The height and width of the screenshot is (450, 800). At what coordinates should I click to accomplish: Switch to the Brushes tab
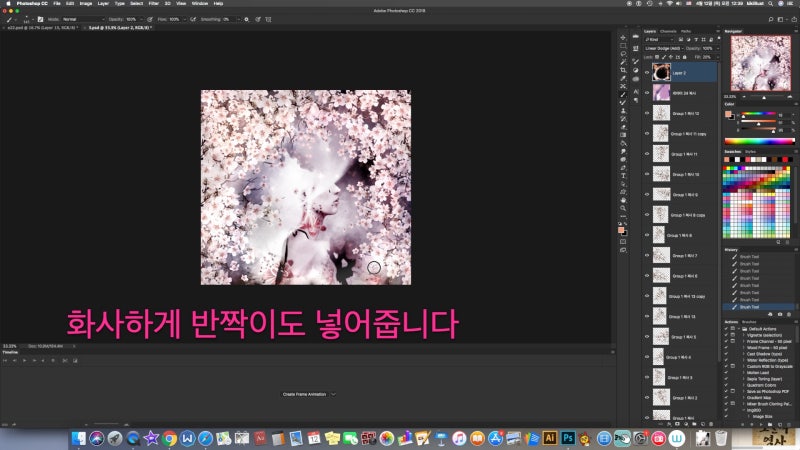[749, 322]
